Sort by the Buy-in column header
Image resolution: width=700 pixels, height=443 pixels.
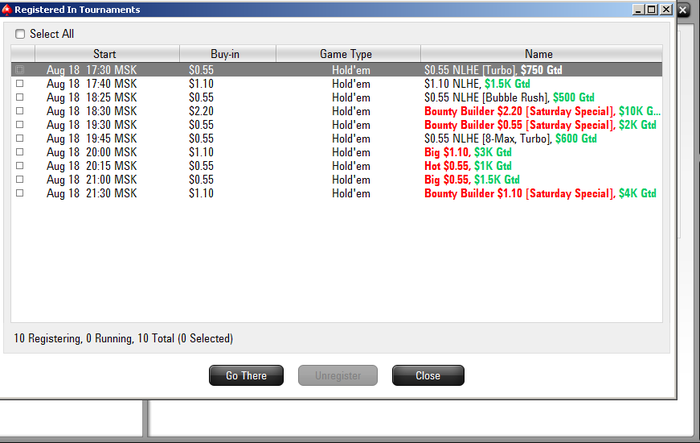228,54
